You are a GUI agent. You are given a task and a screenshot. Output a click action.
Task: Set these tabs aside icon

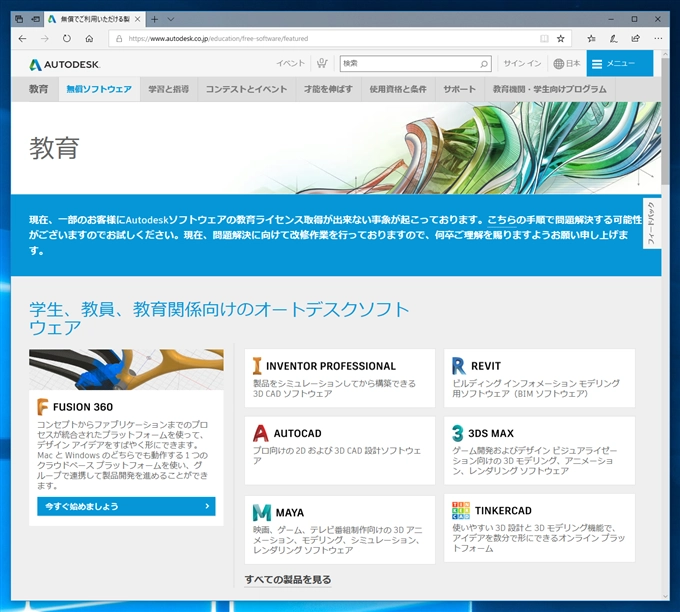[36, 19]
